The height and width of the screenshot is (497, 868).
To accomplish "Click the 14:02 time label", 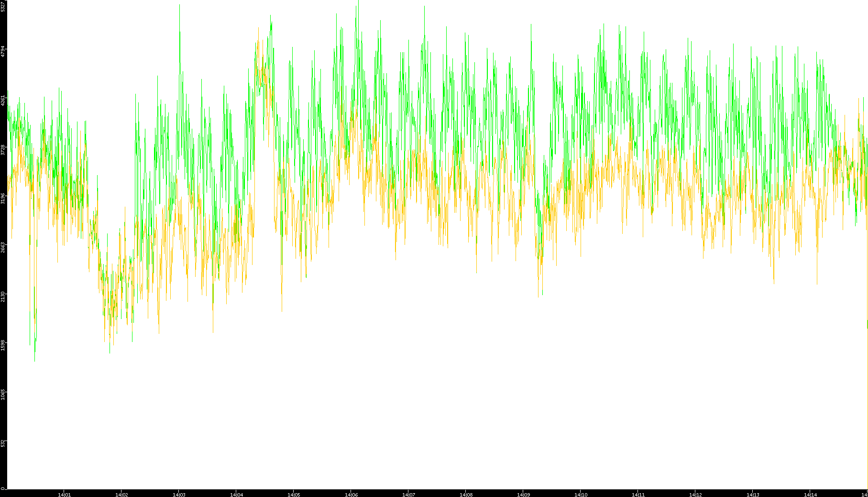I will click(x=121, y=495).
